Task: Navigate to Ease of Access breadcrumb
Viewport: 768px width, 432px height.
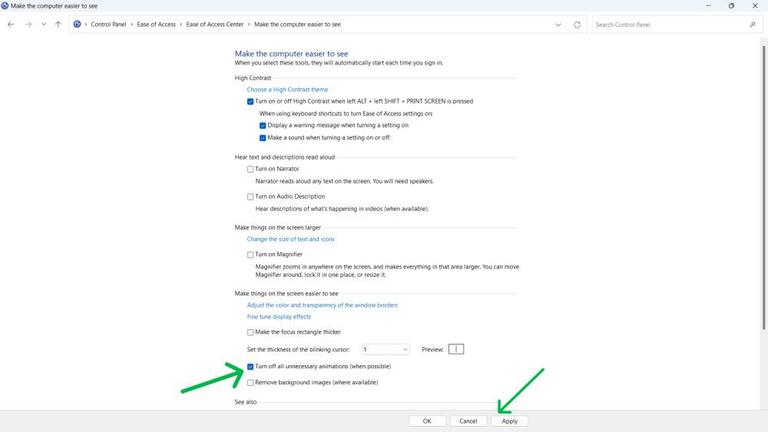Action: (x=156, y=24)
